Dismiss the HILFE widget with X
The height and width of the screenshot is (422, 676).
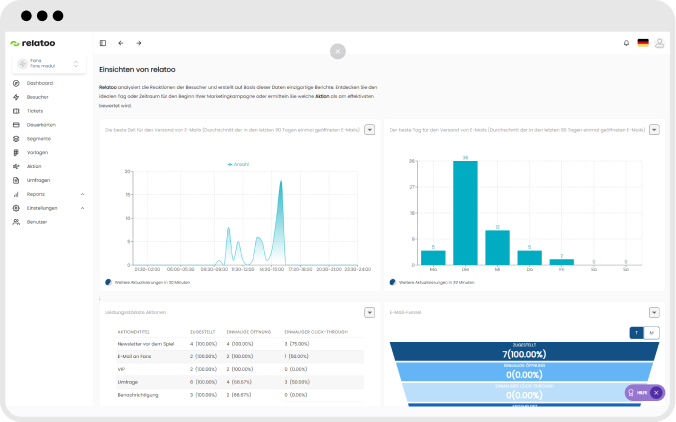tap(656, 393)
